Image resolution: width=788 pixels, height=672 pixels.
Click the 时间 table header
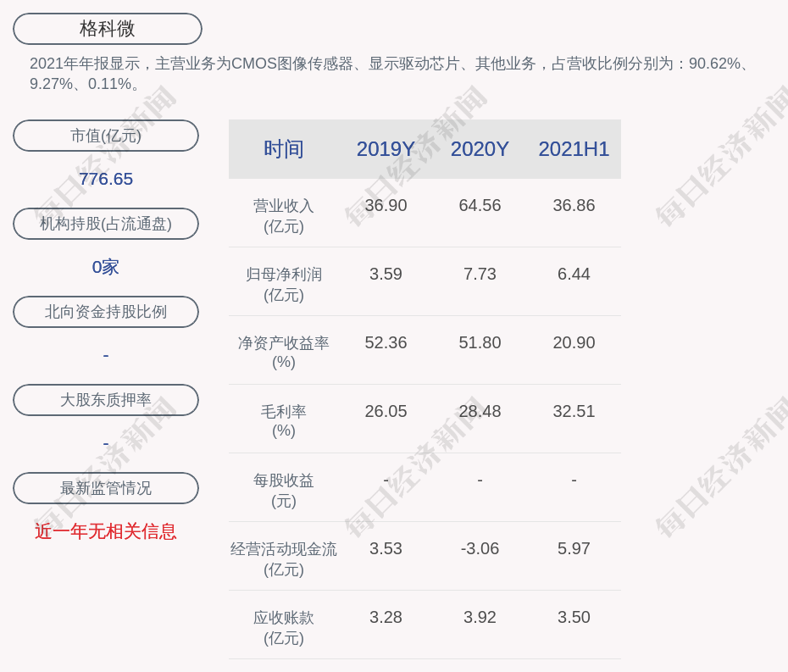coord(284,149)
